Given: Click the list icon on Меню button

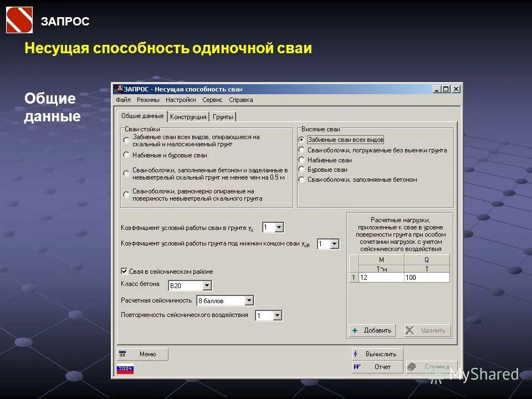Looking at the screenshot, I should click(x=122, y=354).
